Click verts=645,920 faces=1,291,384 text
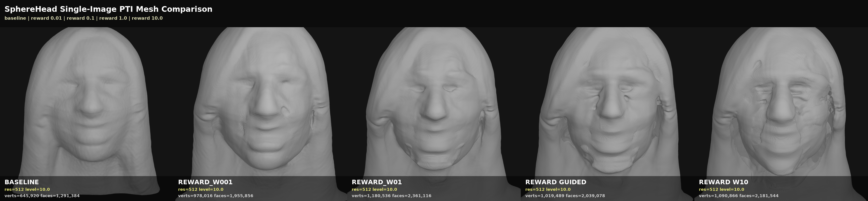 coord(42,196)
